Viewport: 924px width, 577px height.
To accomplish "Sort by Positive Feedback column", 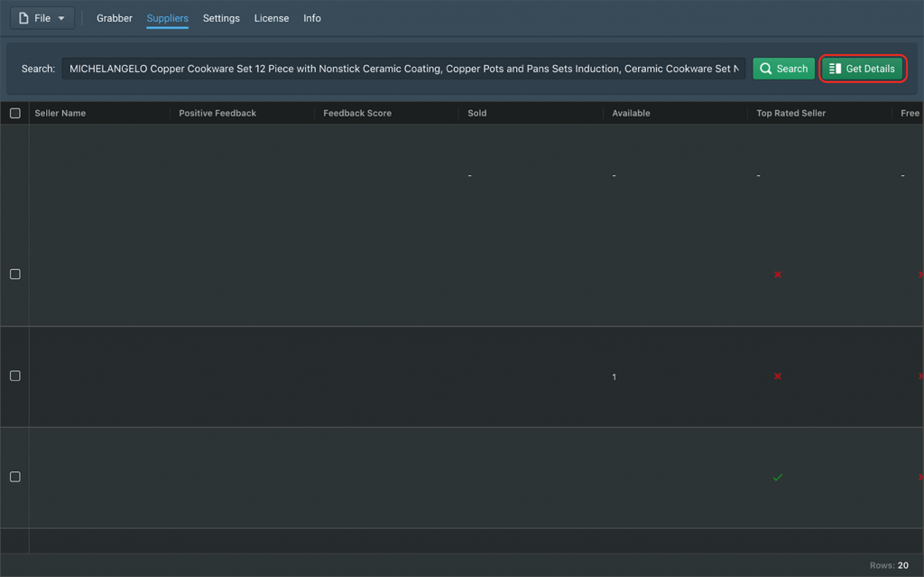I will [x=217, y=114].
